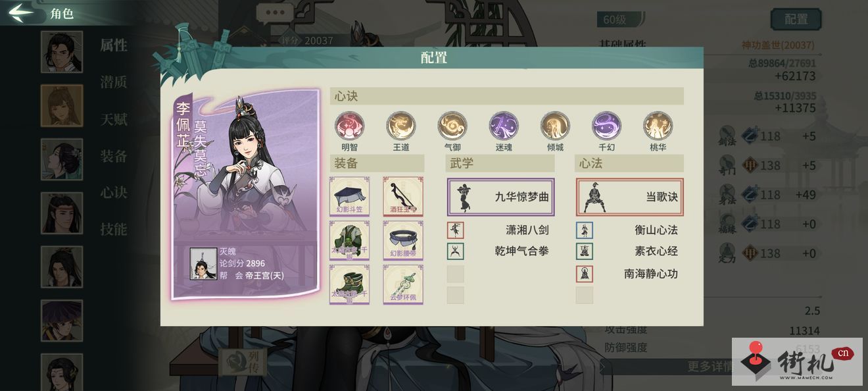
Task: Open the 天赋 tab
Action: [114, 119]
